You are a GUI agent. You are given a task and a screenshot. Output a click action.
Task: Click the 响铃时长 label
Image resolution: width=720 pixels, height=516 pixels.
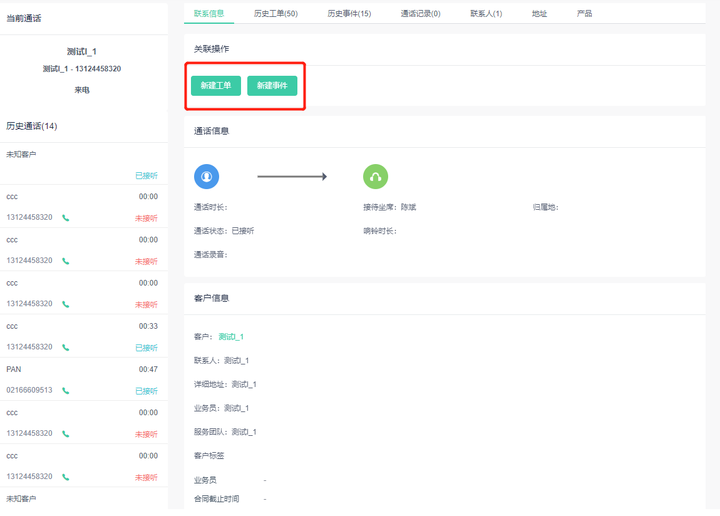[x=380, y=231]
